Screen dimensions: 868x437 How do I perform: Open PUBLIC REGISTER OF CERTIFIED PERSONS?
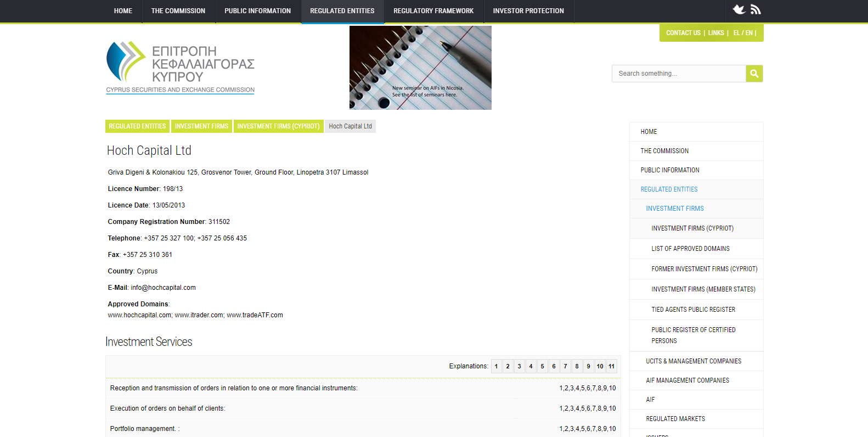(x=696, y=335)
